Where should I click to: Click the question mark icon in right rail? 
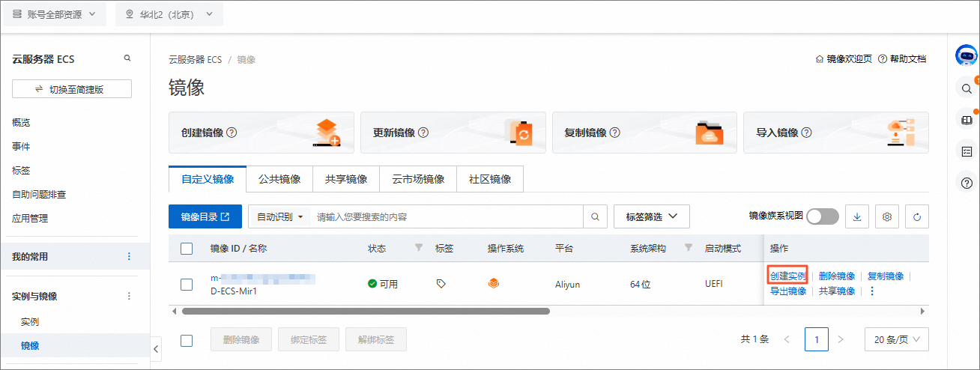coord(967,183)
